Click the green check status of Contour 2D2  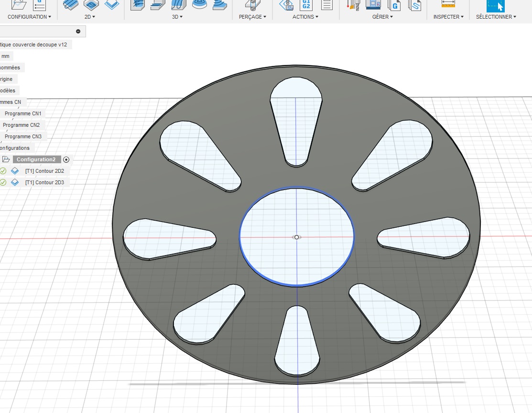coord(3,171)
